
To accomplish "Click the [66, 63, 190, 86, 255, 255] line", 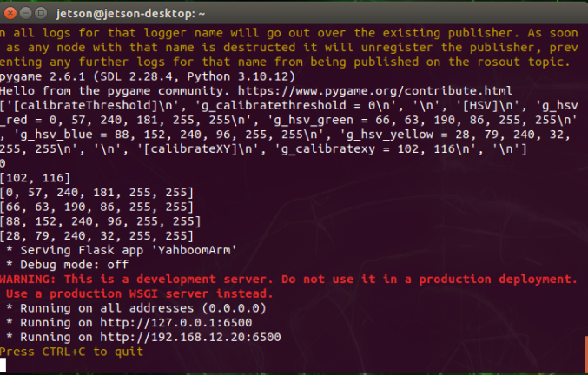I will (96, 207).
